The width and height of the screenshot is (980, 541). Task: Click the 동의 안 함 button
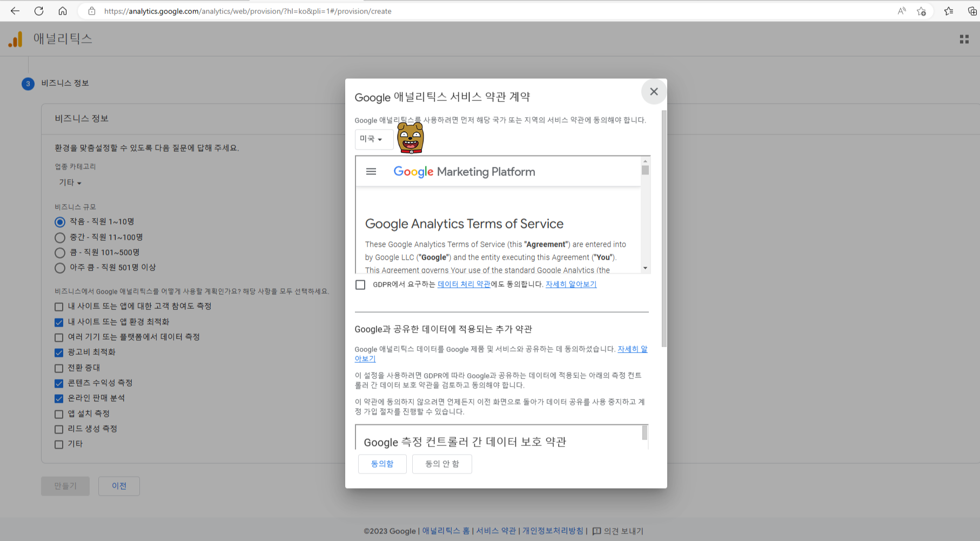click(x=442, y=464)
